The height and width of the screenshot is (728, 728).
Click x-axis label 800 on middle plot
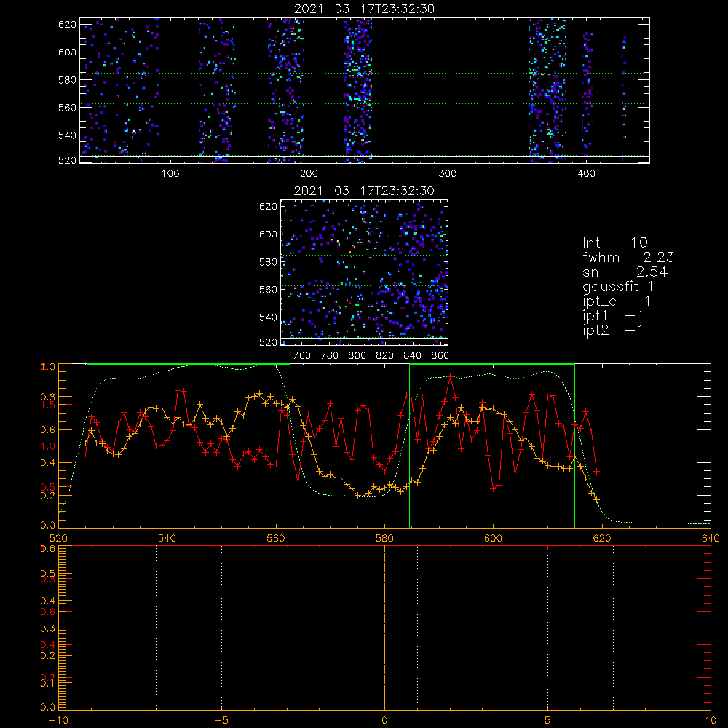[357, 356]
